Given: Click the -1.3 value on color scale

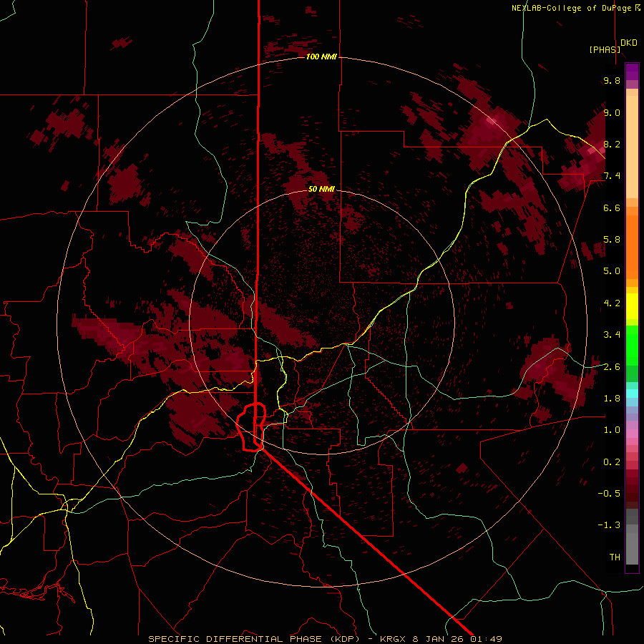Looking at the screenshot, I should 609,525.
